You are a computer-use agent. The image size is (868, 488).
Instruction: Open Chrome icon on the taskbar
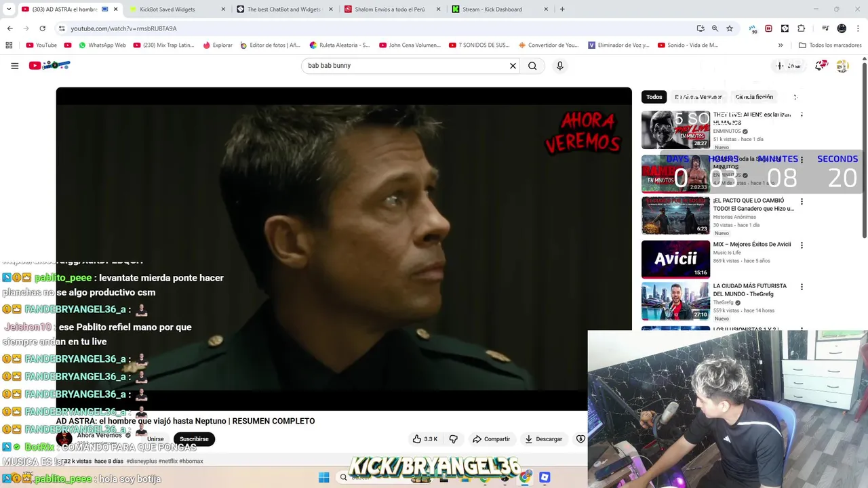525,477
